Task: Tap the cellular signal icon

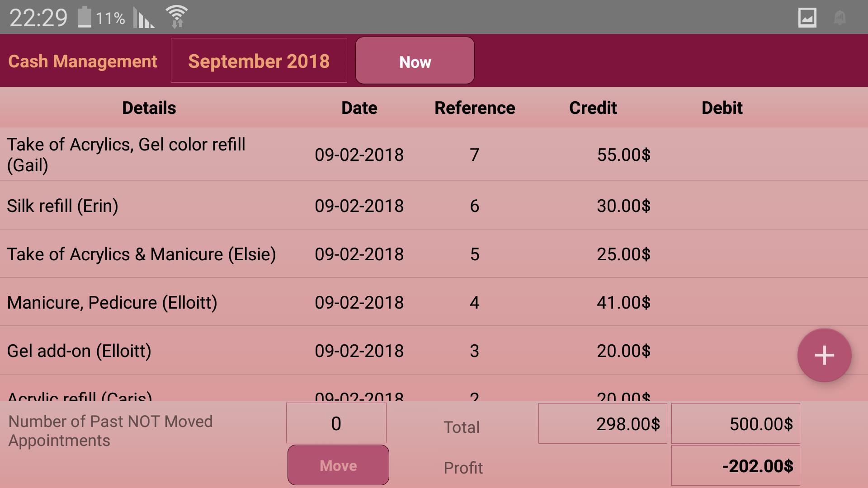Action: coord(143,18)
